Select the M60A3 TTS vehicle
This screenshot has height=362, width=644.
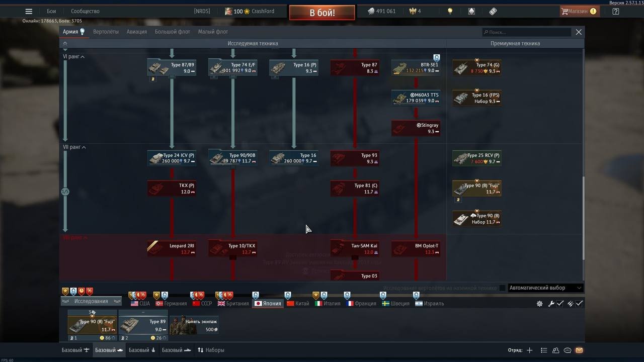coord(416,98)
